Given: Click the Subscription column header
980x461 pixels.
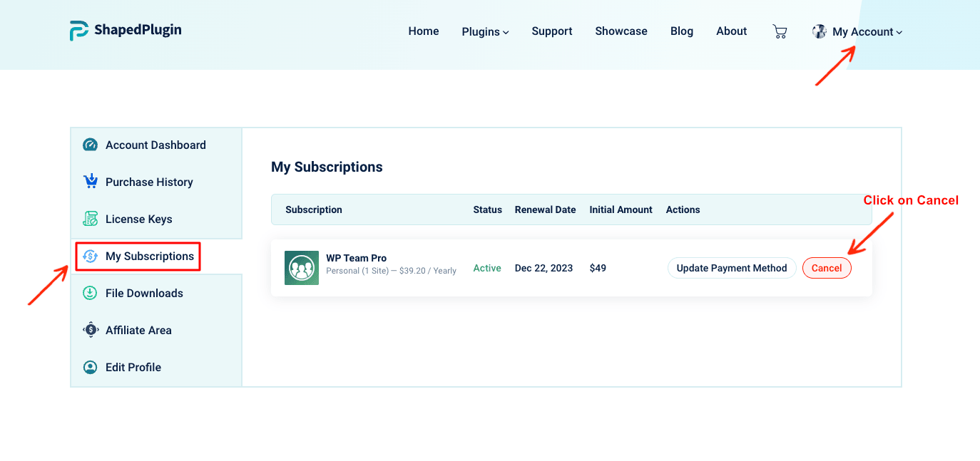Looking at the screenshot, I should pos(314,209).
